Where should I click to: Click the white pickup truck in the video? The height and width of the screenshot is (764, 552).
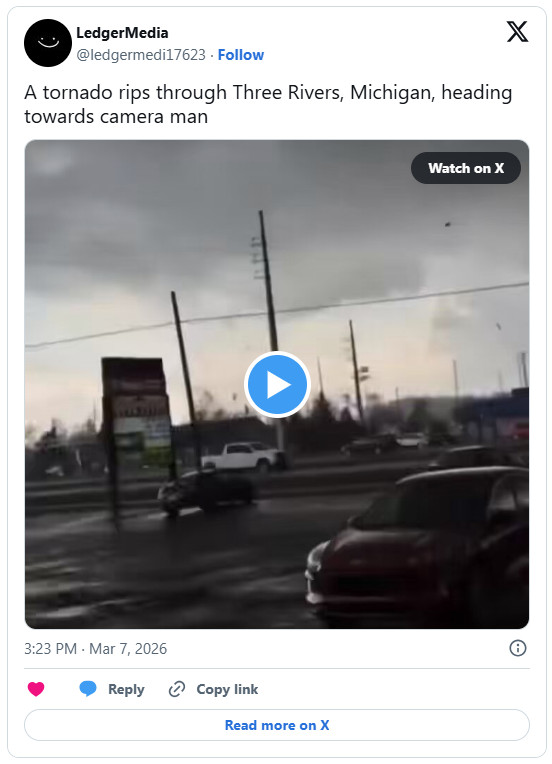click(x=245, y=456)
